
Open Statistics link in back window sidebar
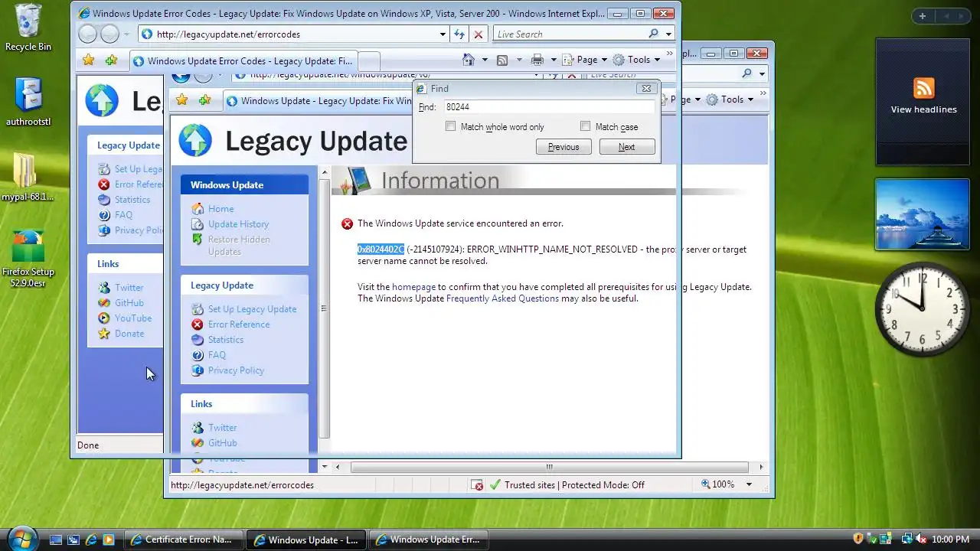click(x=226, y=340)
